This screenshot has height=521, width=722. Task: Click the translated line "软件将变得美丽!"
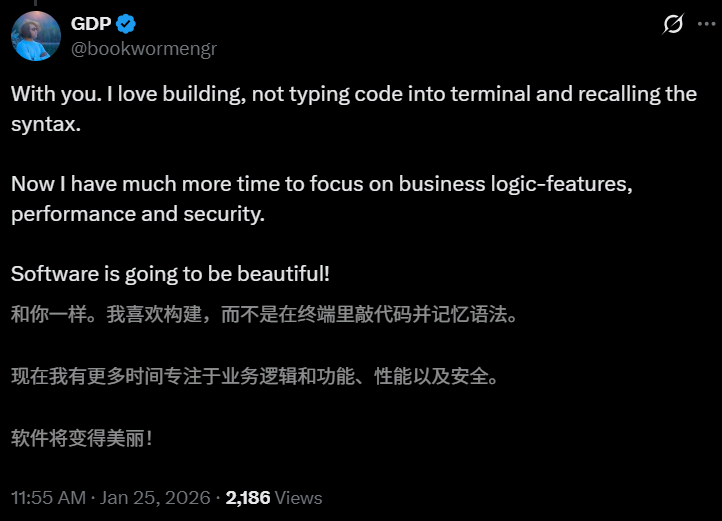pos(82,438)
